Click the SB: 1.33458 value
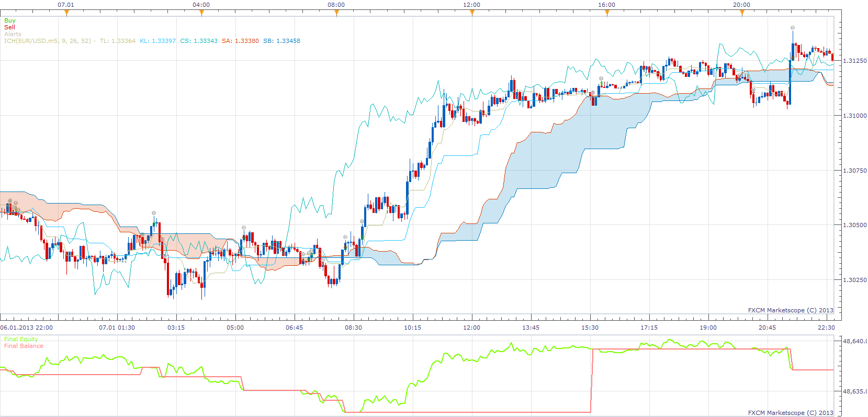868x417 pixels. coord(281,41)
